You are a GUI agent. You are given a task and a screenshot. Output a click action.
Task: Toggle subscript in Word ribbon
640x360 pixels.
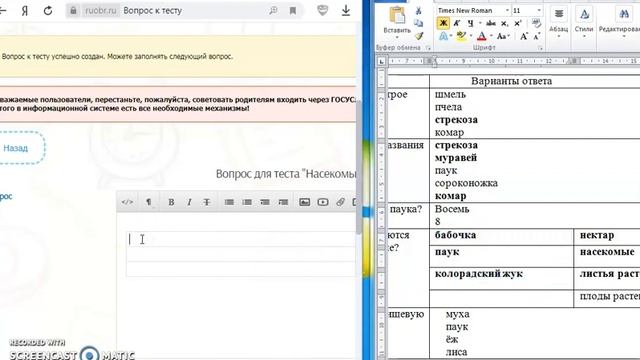(504, 24)
